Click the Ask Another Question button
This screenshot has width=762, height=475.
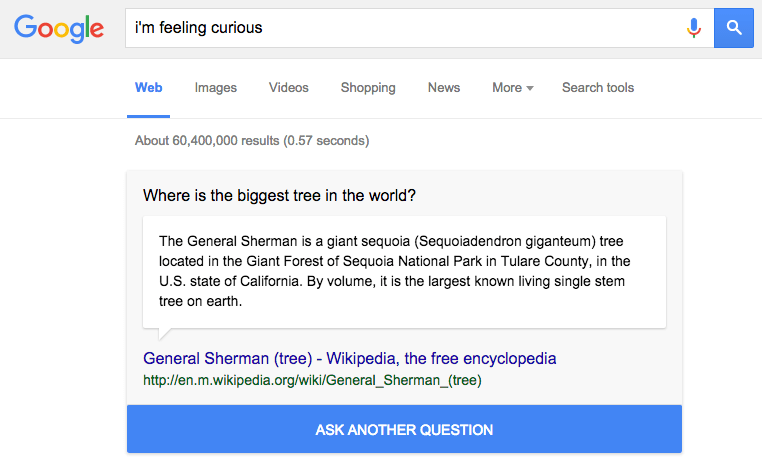[404, 429]
